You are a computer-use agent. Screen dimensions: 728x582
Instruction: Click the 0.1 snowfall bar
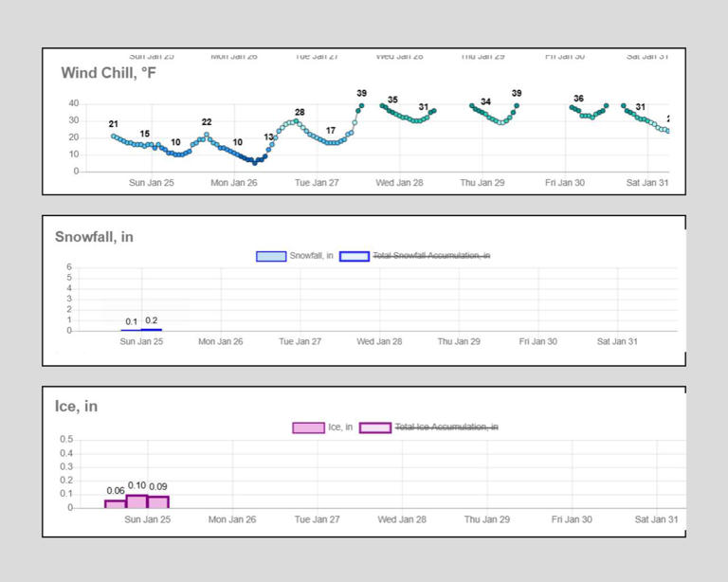(131, 330)
